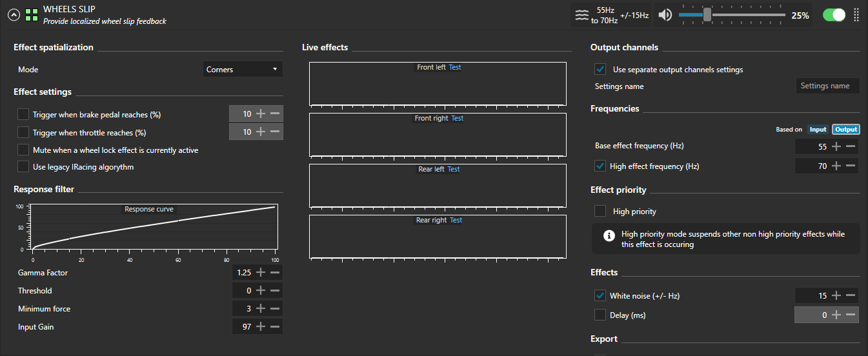Screen dimensions: 868x356
Task: Increase the Input Gain value
Action: [x=261, y=327]
